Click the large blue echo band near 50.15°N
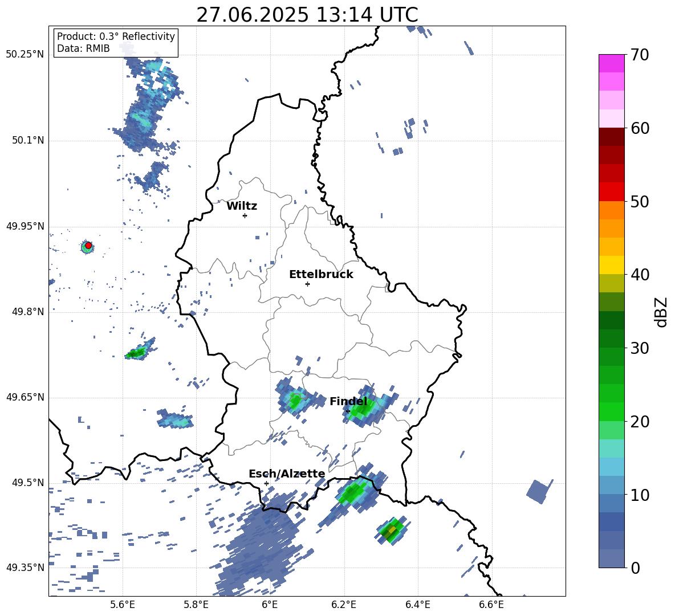The height and width of the screenshot is (616, 675). (x=149, y=105)
